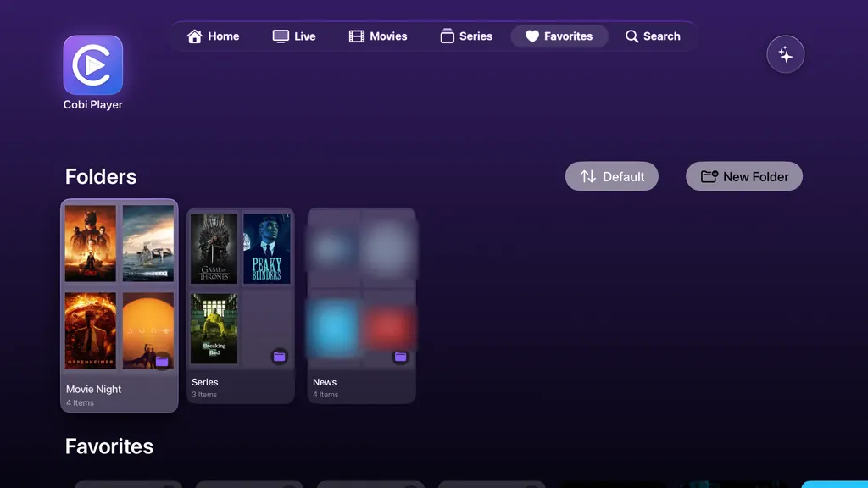Click the "3 Items" text under Series
The width and height of the screenshot is (868, 488).
(x=204, y=395)
